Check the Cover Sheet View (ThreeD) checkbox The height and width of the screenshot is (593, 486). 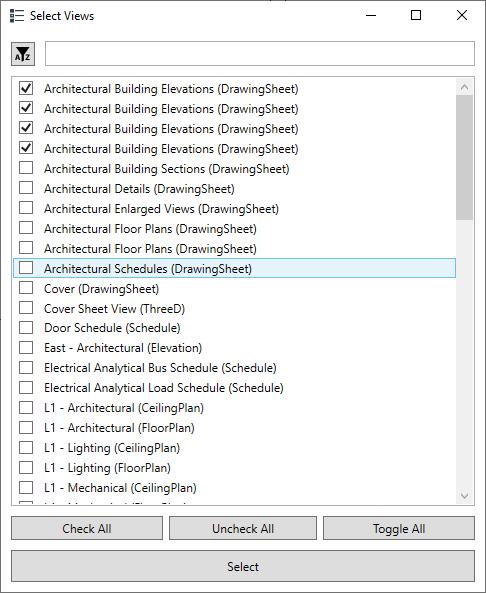[26, 308]
